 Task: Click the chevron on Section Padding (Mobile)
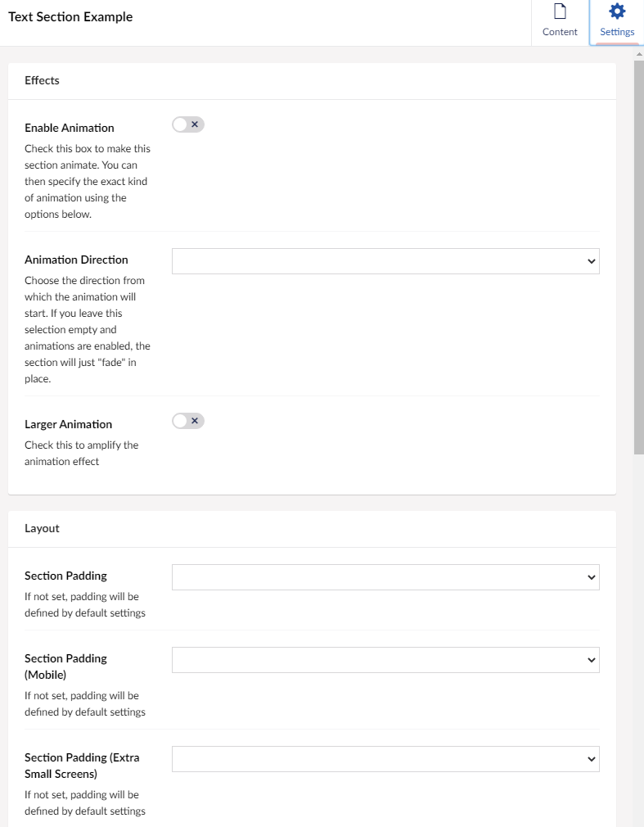592,660
